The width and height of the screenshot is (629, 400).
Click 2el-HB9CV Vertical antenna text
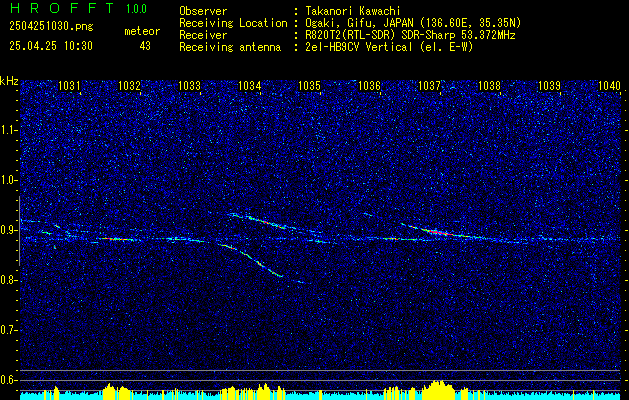click(x=389, y=47)
